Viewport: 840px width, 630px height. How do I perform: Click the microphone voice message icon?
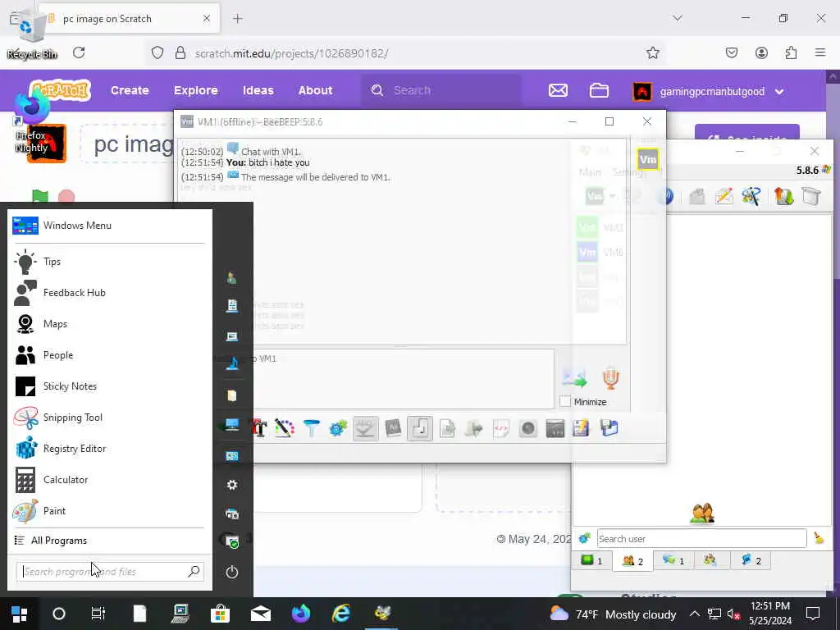(610, 377)
